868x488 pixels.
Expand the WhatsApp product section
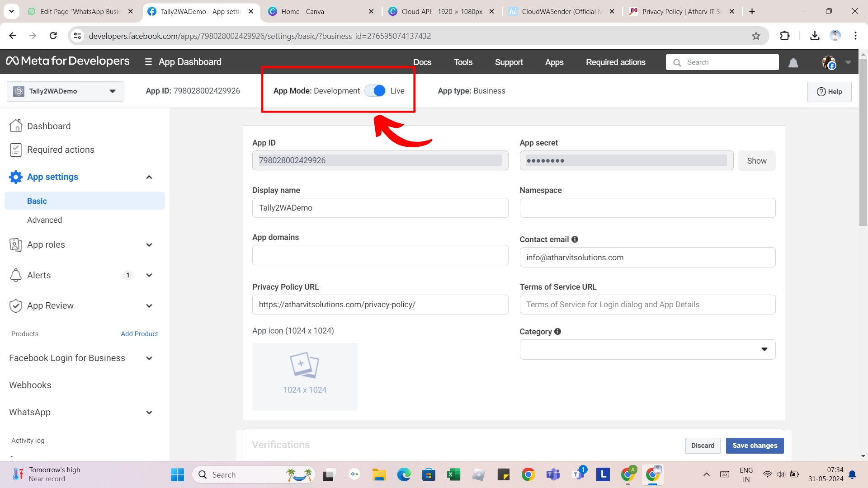pyautogui.click(x=149, y=413)
